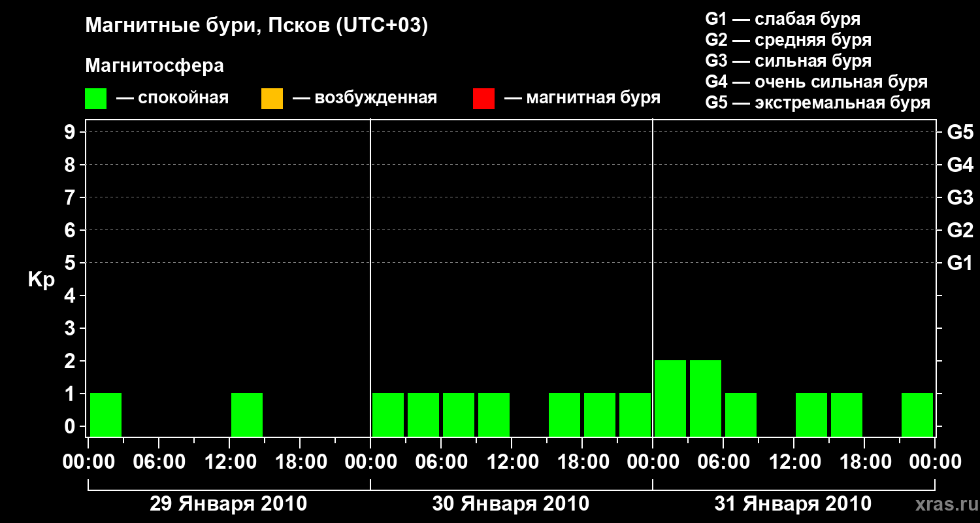Click the '12:00' time label under 31 January
The height and width of the screenshot is (523, 980).
point(794,462)
